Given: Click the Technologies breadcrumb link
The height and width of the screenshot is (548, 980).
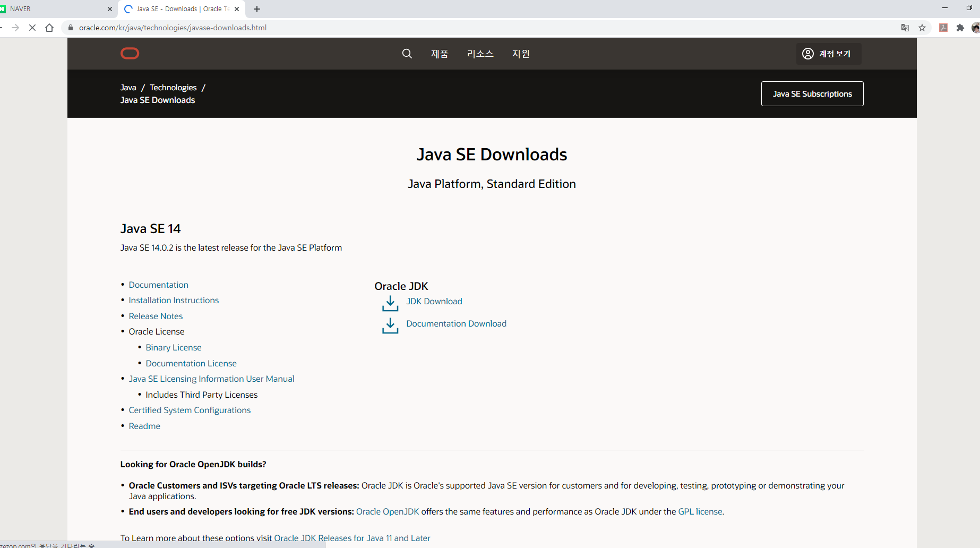Looking at the screenshot, I should [173, 88].
